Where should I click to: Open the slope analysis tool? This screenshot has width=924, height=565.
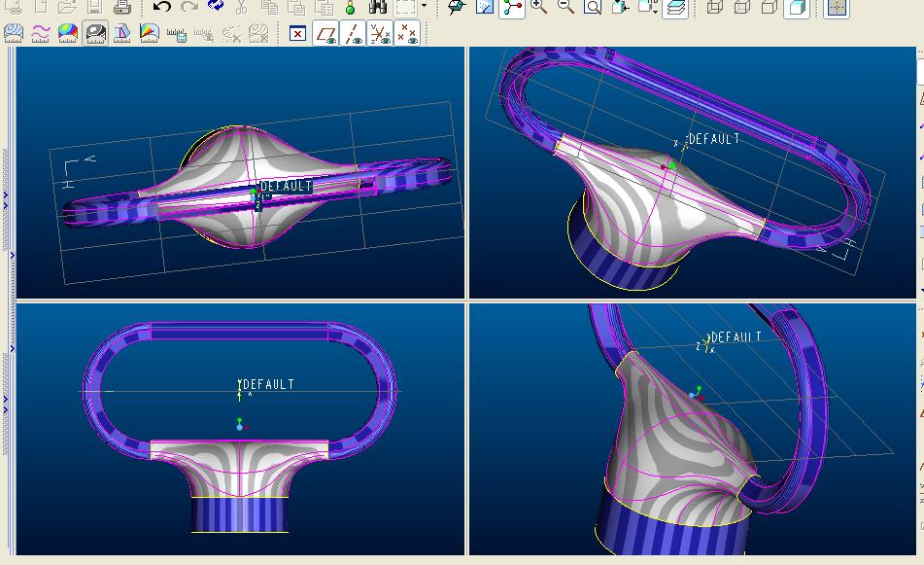(149, 34)
